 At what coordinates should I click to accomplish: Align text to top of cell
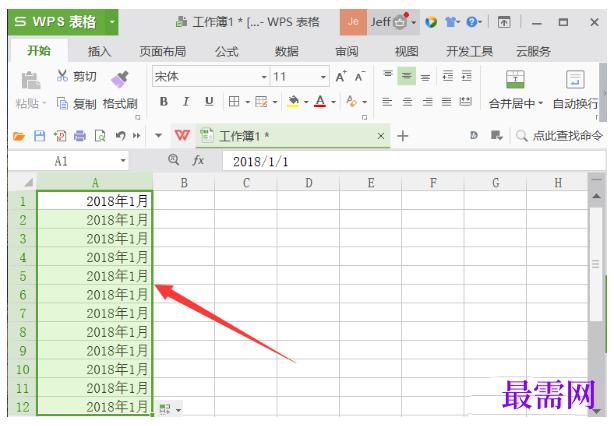[x=388, y=75]
